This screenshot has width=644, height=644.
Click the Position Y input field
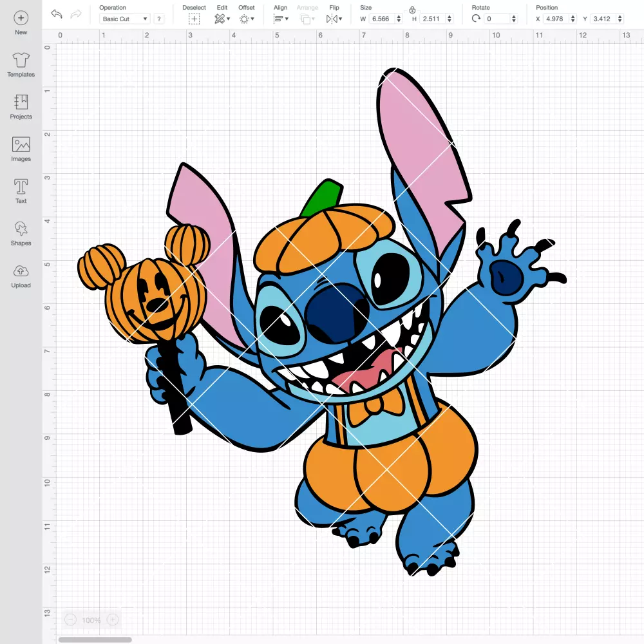(x=603, y=19)
